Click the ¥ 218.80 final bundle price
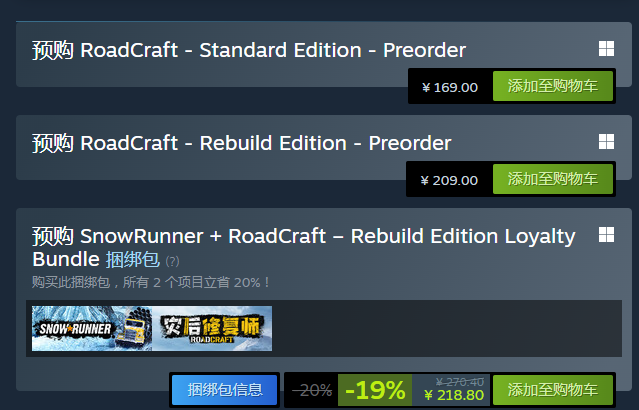The width and height of the screenshot is (639, 410). tap(454, 395)
